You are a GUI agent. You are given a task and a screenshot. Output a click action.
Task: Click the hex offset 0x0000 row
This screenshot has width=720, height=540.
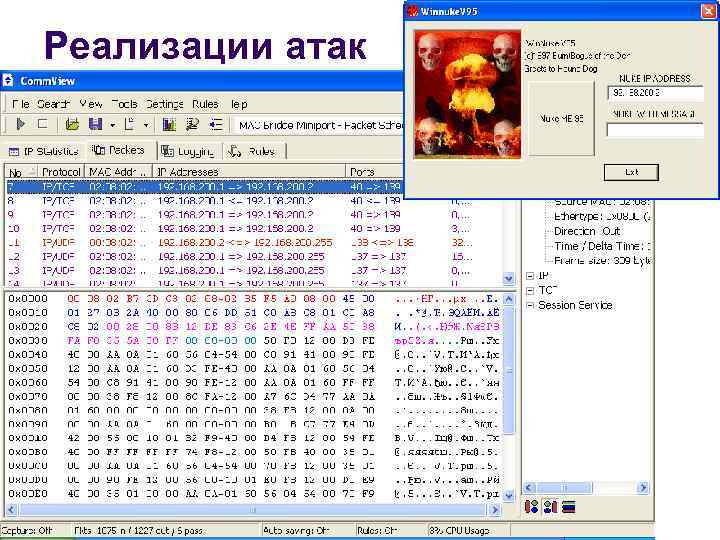[x=253, y=299]
